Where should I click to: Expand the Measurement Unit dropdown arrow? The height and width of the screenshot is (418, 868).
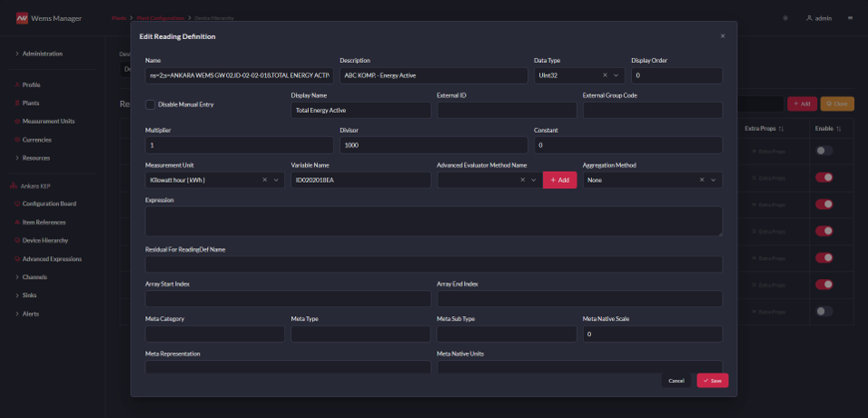pyautogui.click(x=277, y=180)
